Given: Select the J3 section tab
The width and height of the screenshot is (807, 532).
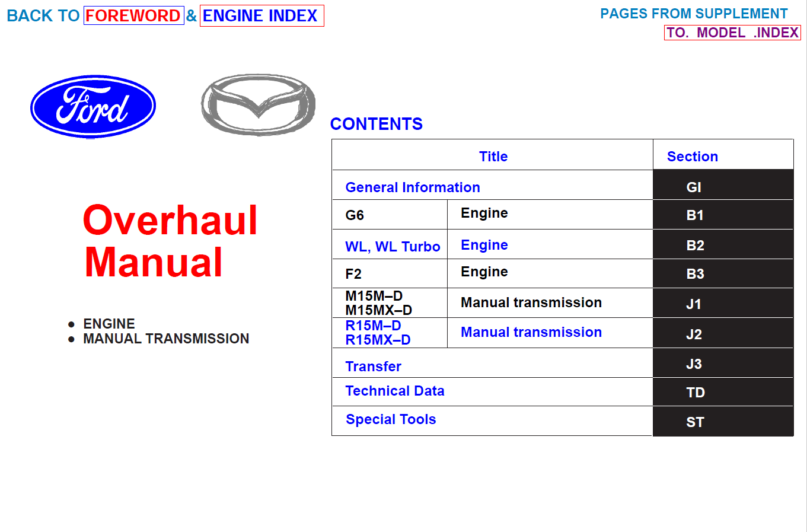Looking at the screenshot, I should [x=723, y=363].
